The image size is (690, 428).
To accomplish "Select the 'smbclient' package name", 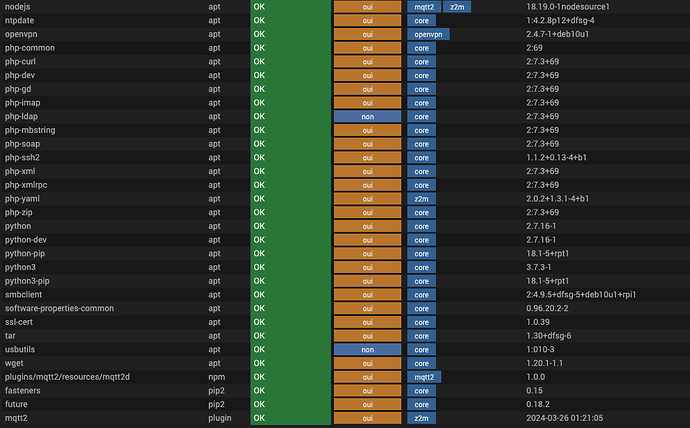I will click(x=23, y=295).
